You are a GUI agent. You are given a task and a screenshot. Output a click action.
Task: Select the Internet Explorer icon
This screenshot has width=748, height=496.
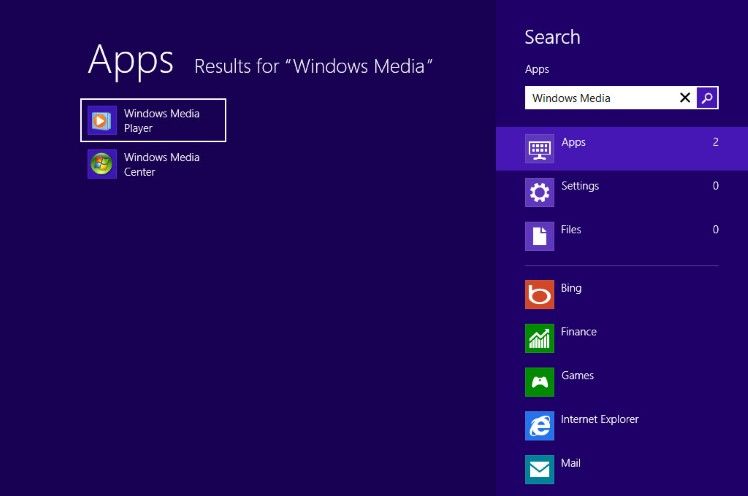click(x=540, y=426)
